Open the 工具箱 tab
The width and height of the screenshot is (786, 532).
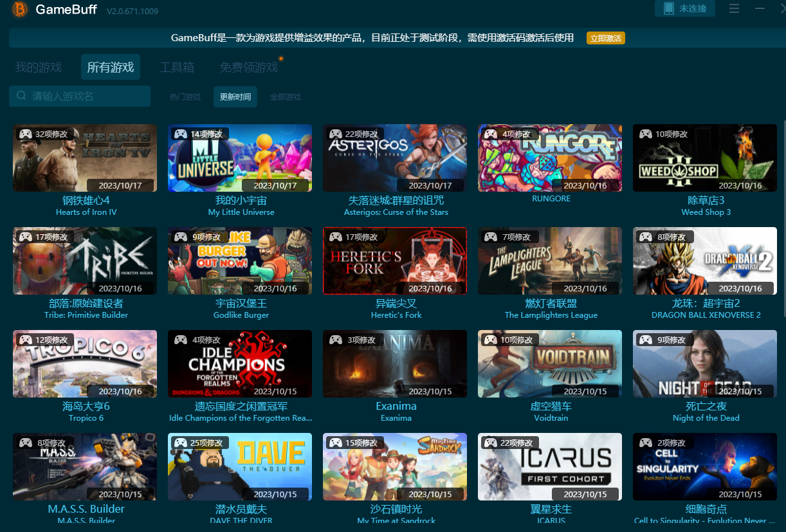[x=177, y=68]
